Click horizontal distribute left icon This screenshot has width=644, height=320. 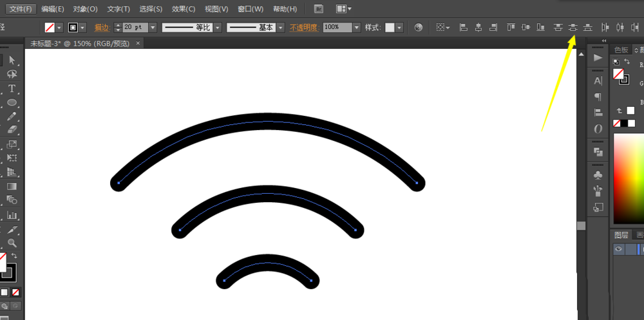click(x=605, y=28)
